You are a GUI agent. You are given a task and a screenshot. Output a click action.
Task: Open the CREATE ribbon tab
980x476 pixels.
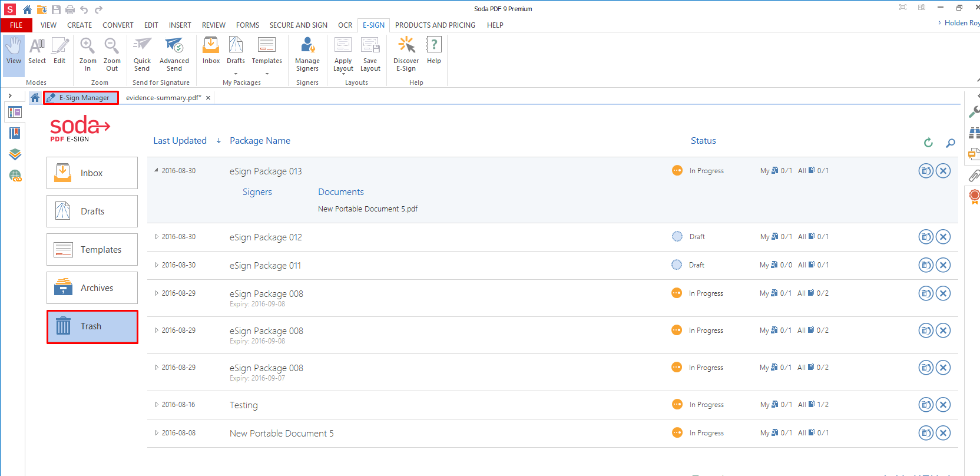tap(80, 25)
